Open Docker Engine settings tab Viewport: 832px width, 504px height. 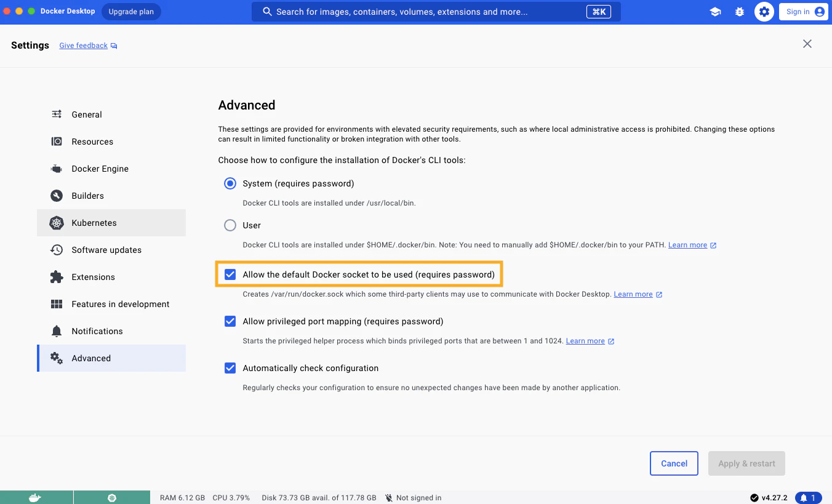tap(111, 169)
